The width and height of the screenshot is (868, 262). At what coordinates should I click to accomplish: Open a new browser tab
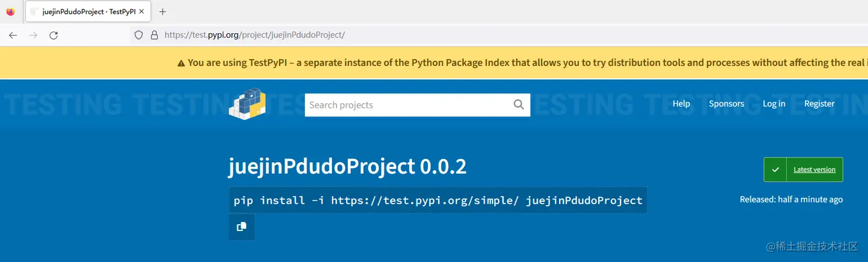(x=162, y=11)
